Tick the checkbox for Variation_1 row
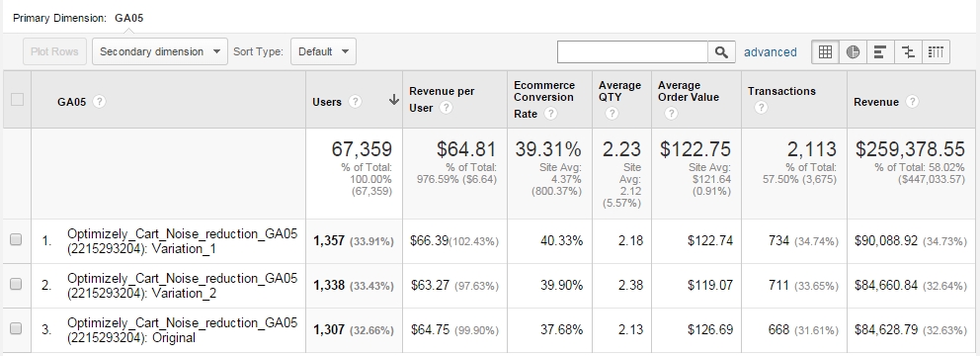This screenshot has height=356, width=980. 16,239
